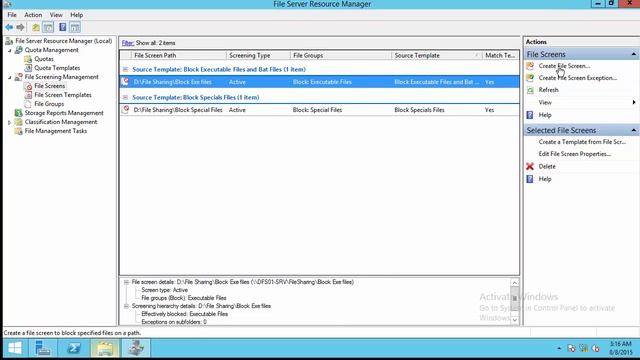The width and height of the screenshot is (640, 360).
Task: Sort by Match Te... column header
Action: coord(501,55)
